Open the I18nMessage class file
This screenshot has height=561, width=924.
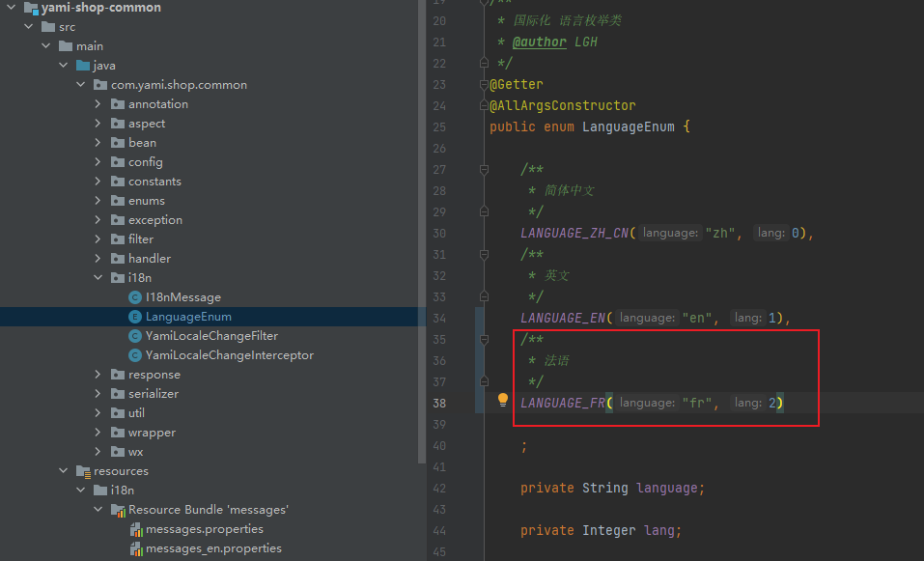(182, 297)
